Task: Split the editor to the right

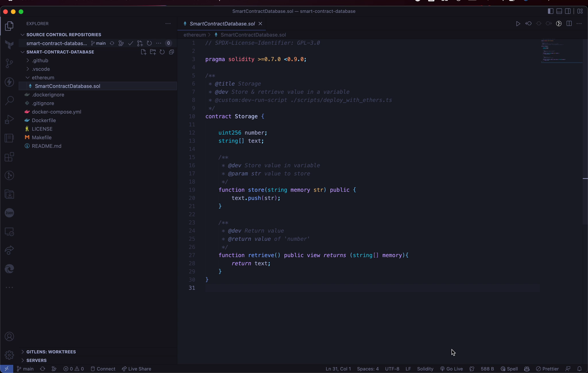Action: coord(569,24)
